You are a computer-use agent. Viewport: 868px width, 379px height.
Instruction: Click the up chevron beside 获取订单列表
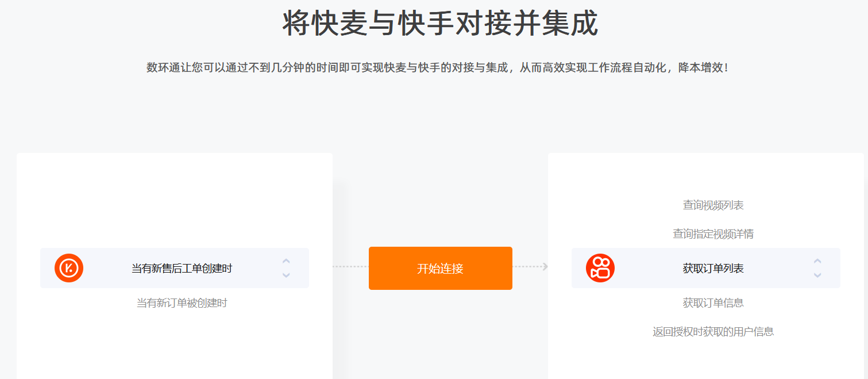817,261
